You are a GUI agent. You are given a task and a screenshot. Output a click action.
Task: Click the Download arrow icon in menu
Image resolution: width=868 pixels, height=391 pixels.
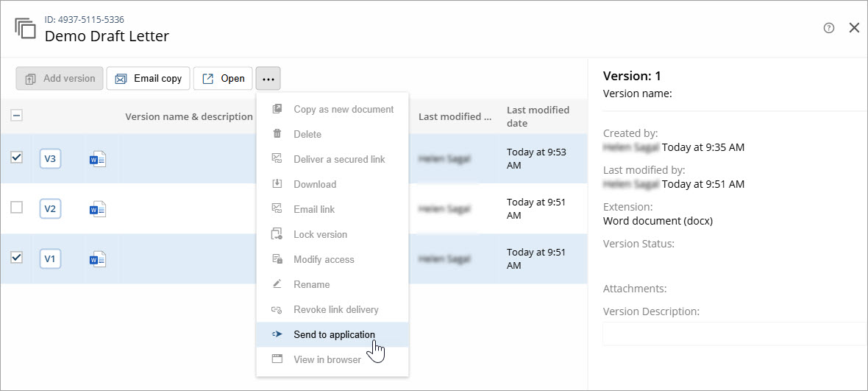pos(277,184)
